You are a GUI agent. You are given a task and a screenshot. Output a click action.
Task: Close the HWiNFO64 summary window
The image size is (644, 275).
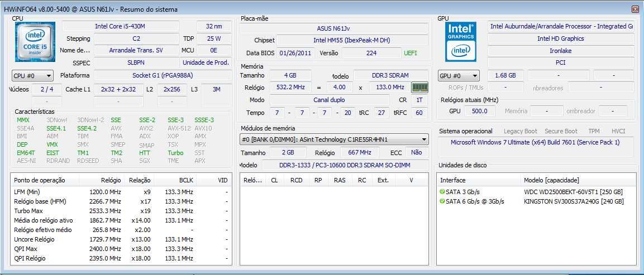point(635,9)
